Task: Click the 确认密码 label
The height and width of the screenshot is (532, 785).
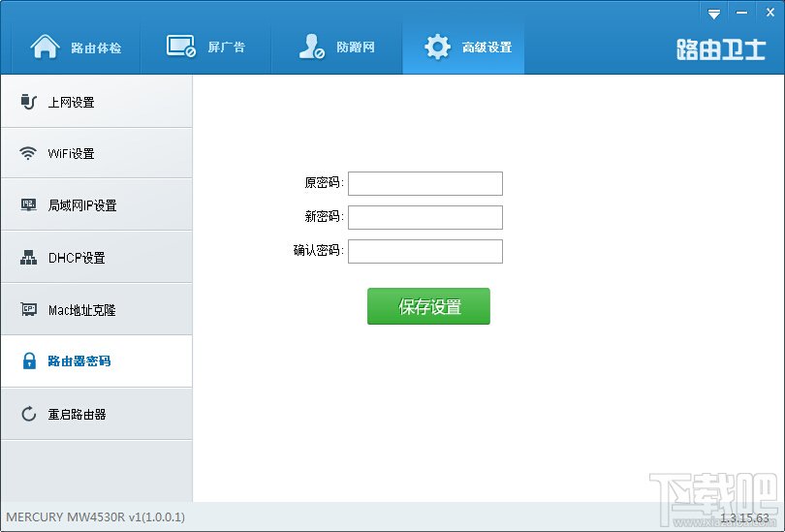Action: pos(319,250)
